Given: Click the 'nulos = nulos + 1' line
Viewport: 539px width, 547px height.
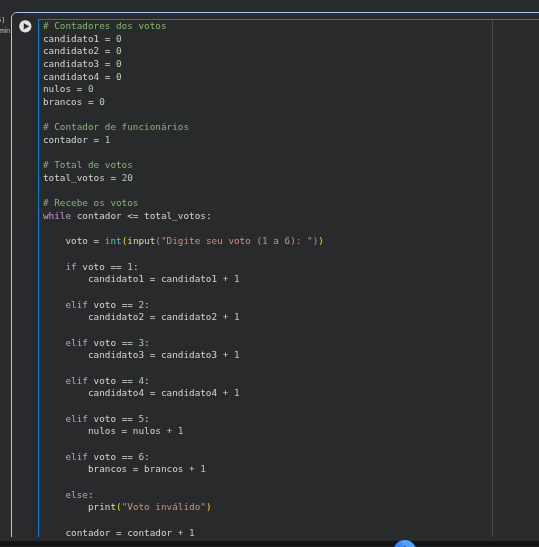Looking at the screenshot, I should (136, 431).
